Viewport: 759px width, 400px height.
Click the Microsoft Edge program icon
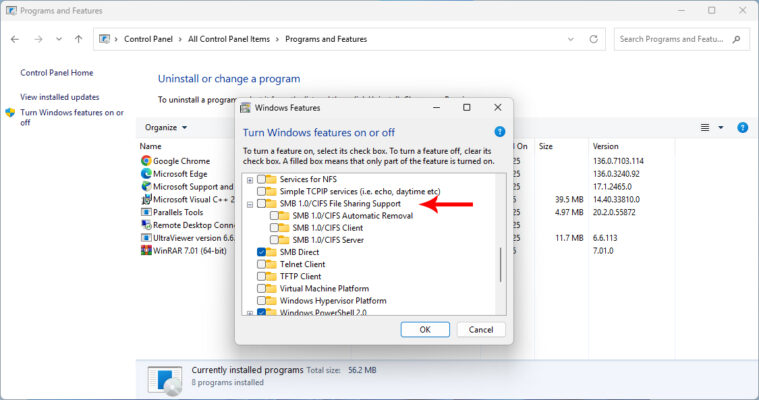(x=146, y=173)
